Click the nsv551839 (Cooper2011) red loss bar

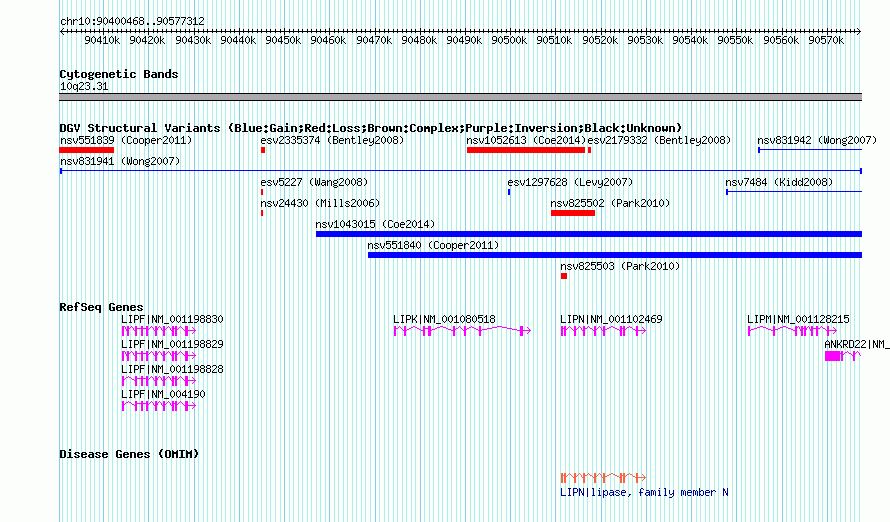[87, 150]
